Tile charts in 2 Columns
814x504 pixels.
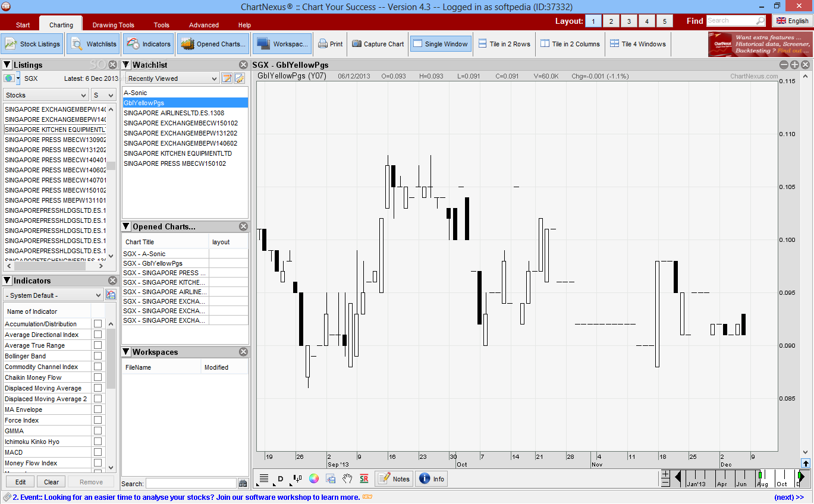(x=570, y=44)
